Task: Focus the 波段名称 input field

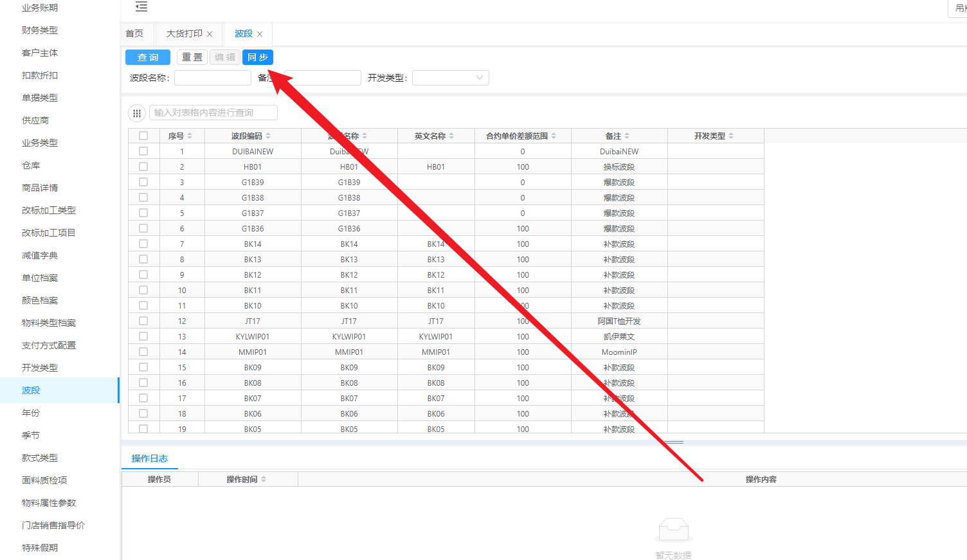Action: click(x=212, y=78)
